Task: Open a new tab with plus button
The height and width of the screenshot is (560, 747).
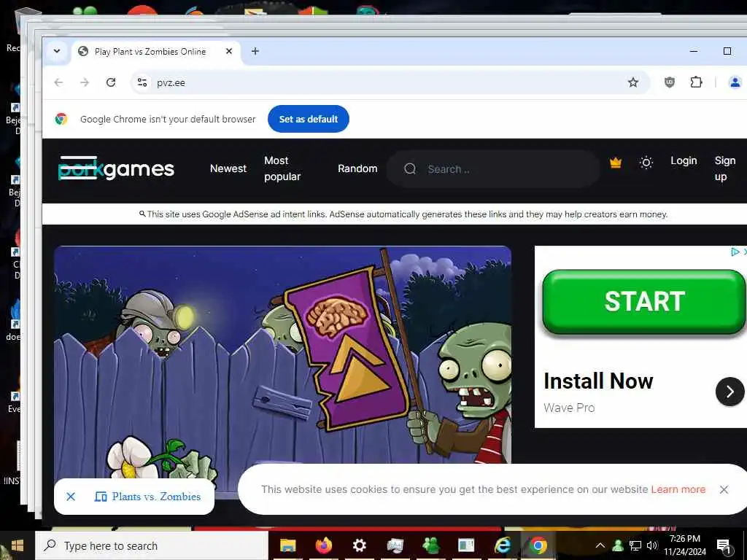Action: pos(255,51)
